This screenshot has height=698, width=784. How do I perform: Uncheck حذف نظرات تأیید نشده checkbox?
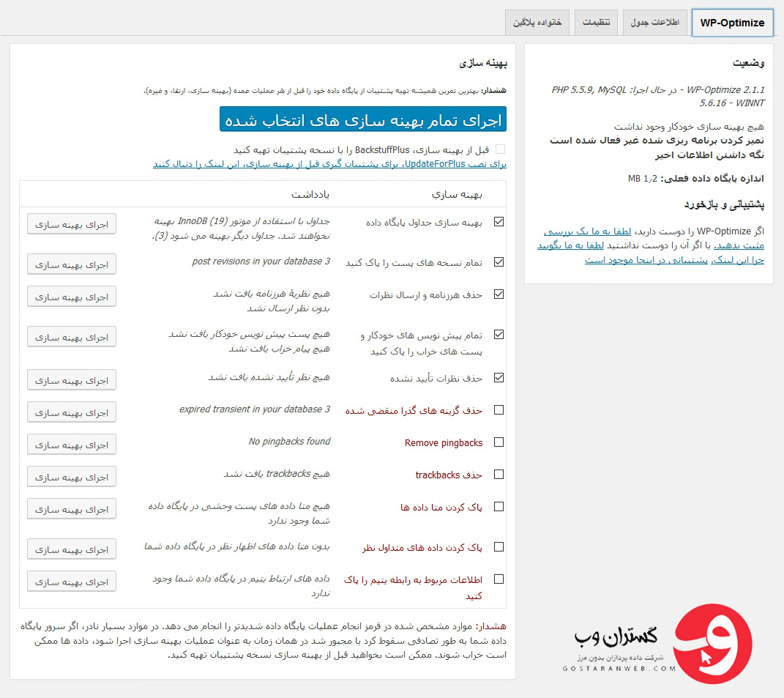[x=499, y=378]
